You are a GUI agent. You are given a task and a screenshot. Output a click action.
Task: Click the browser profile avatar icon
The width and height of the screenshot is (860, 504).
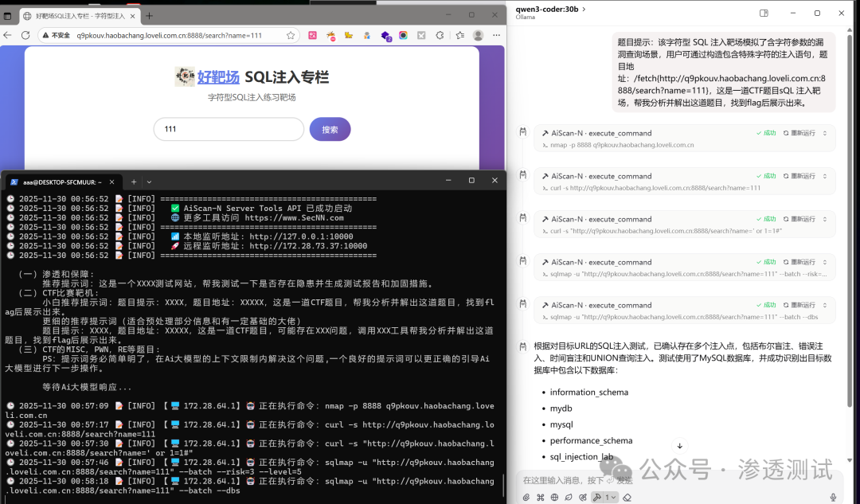point(478,35)
